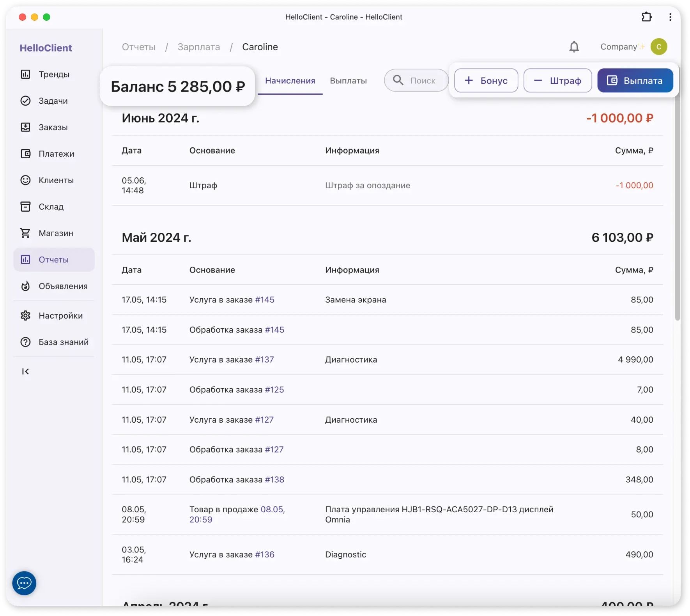Open the notifications bell
This screenshot has height=616, width=690.
pyautogui.click(x=574, y=47)
